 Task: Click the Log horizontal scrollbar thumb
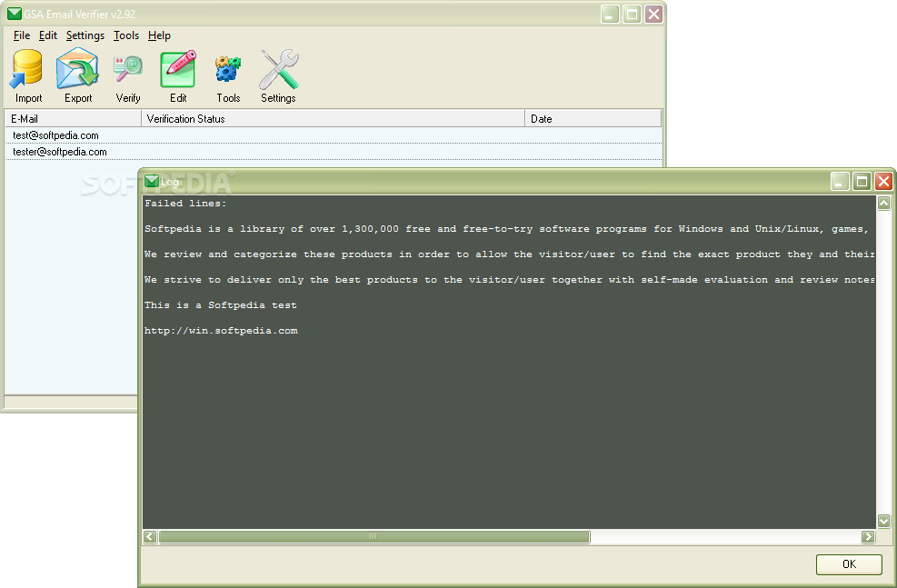[374, 536]
